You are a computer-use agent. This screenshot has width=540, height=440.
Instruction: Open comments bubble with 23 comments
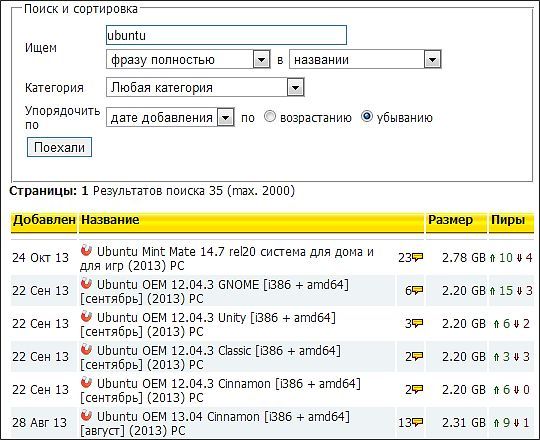tap(418, 258)
